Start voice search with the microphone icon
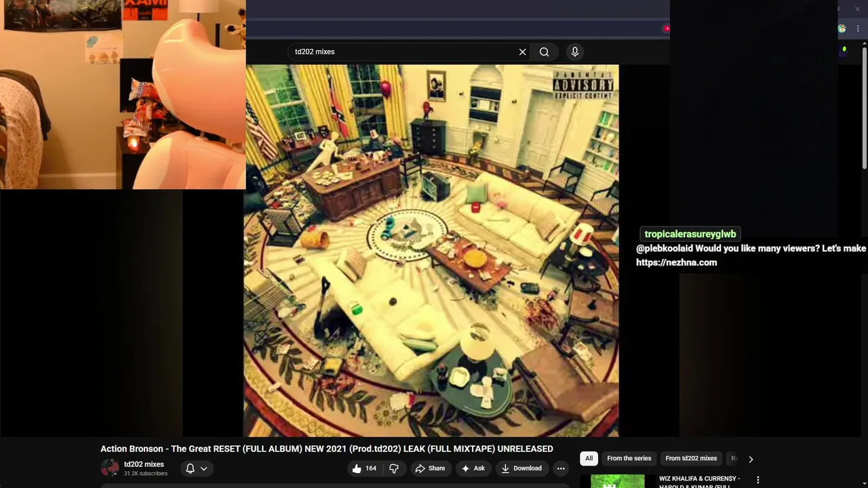 (574, 52)
